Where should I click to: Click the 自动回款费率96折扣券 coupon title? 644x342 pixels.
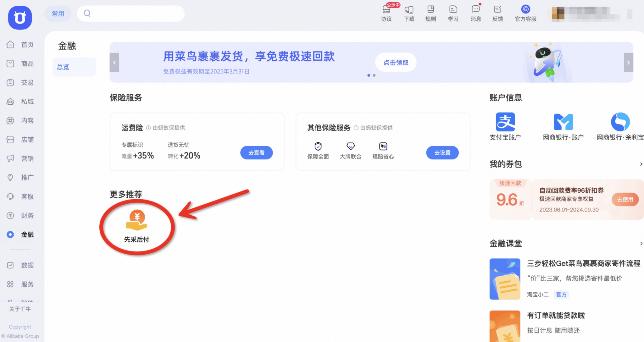pyautogui.click(x=572, y=190)
